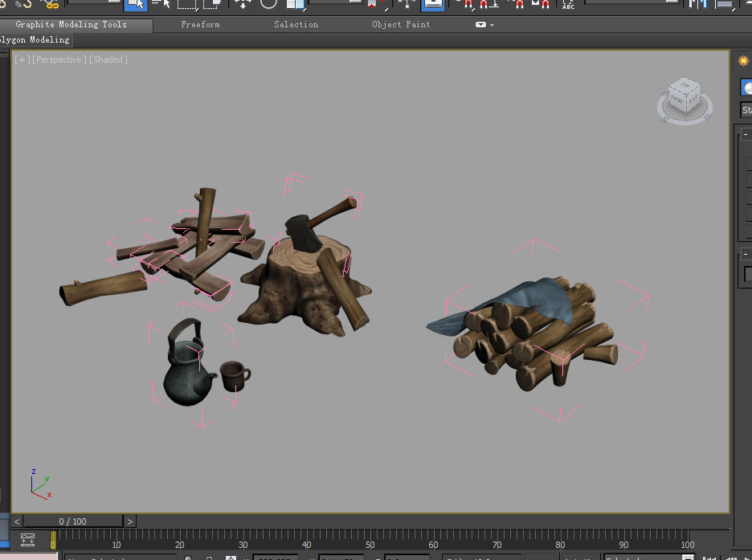Switch to the Selection ribbon tab
Screen dimensions: 752x560
[296, 24]
